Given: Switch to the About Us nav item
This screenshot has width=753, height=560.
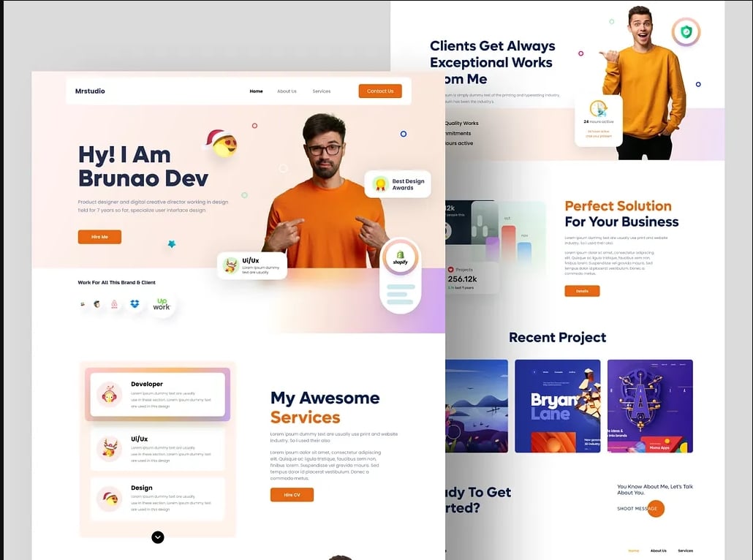Looking at the screenshot, I should [287, 91].
